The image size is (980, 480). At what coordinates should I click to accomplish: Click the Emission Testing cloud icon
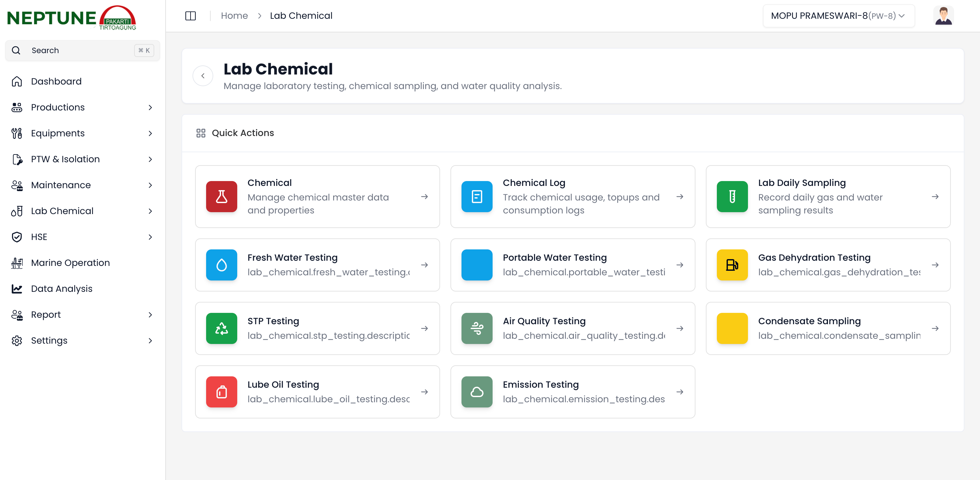click(x=477, y=392)
